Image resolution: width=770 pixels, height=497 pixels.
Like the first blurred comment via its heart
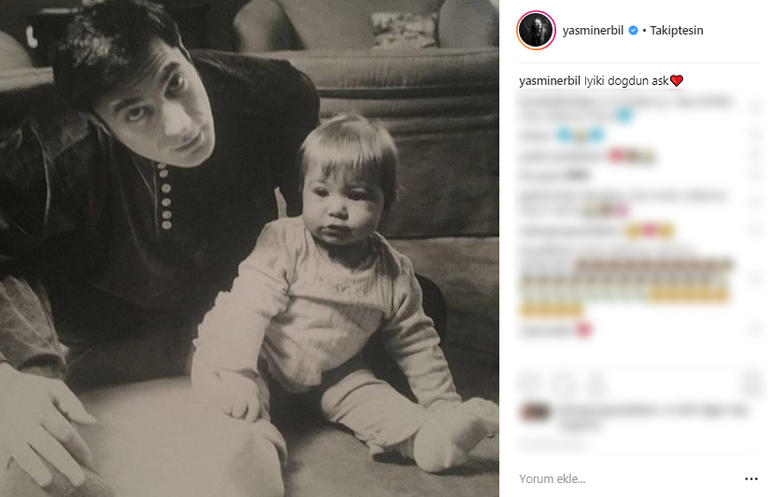[x=755, y=108]
